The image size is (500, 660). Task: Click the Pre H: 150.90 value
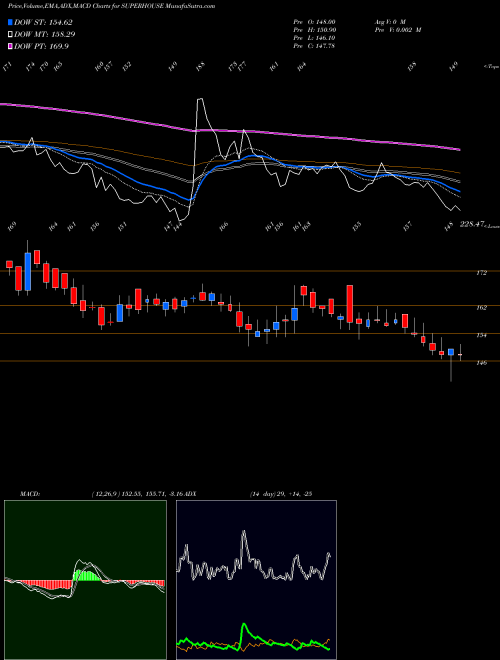314,30
